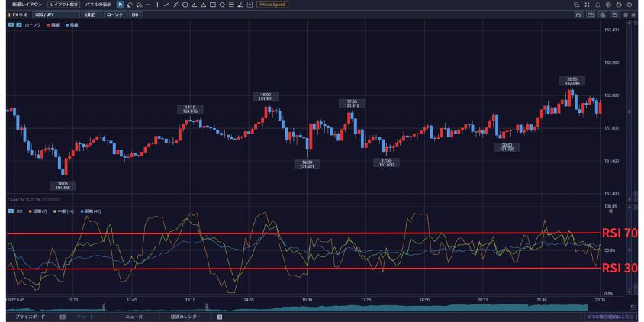Viewport: 644px width, 322px height.
Task: Select the rectangle drawing tool
Action: tap(211, 5)
